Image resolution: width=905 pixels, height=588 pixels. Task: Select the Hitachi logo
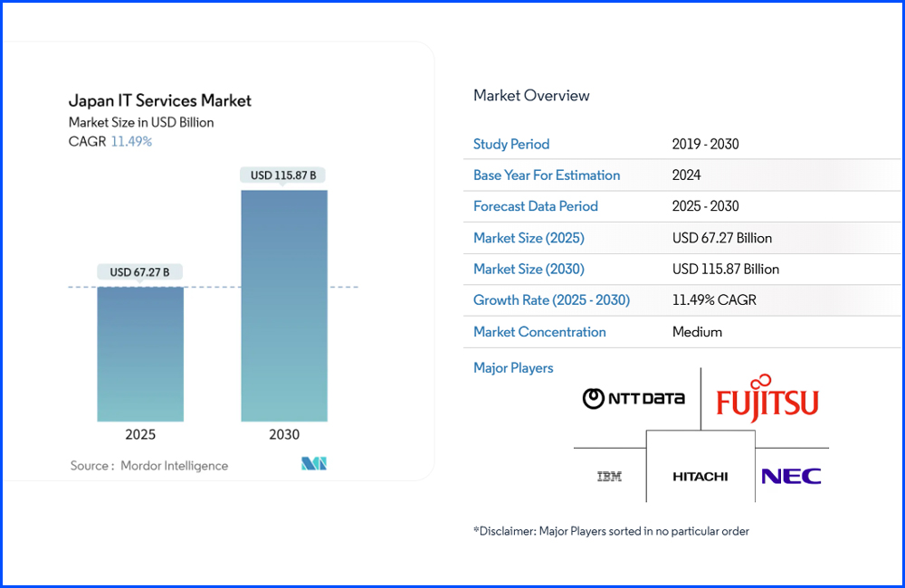[700, 474]
